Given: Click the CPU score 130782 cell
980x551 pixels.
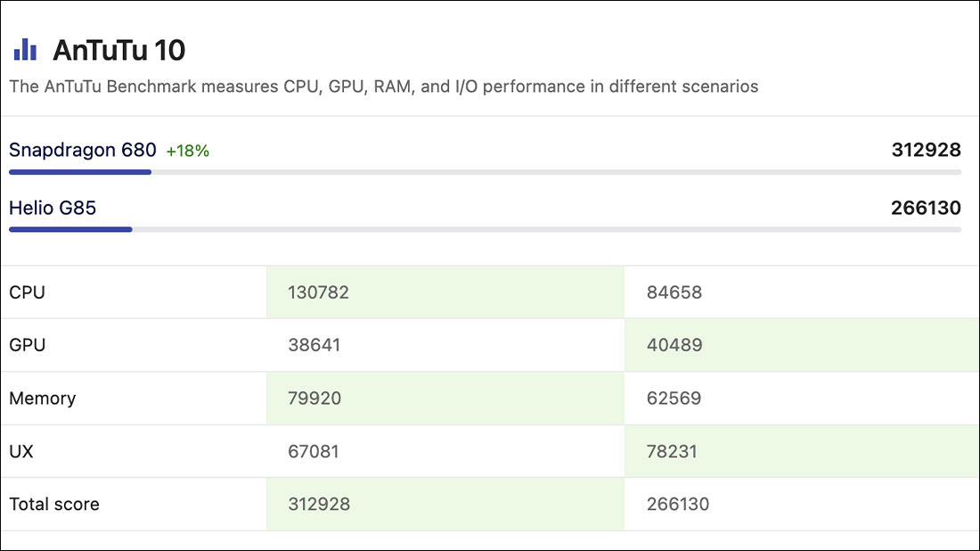Looking at the screenshot, I should [318, 292].
